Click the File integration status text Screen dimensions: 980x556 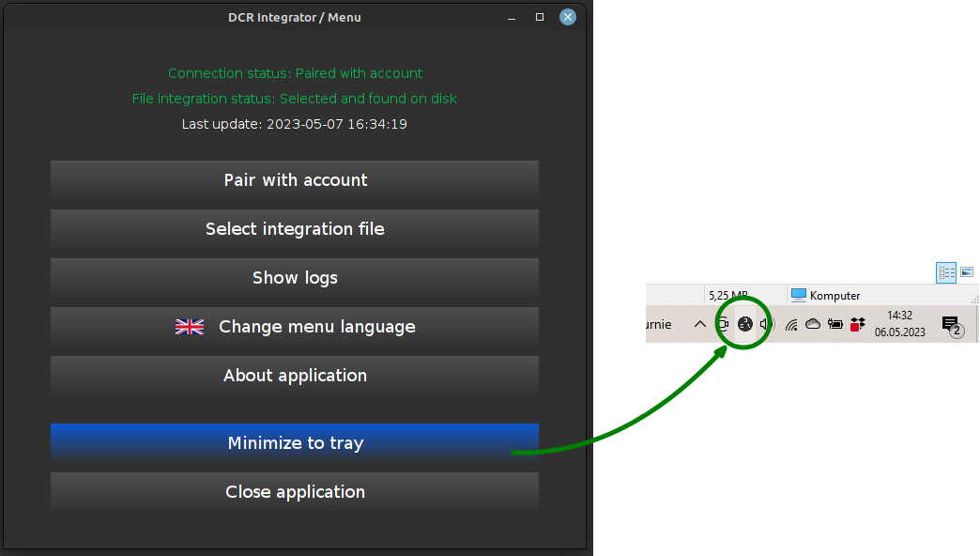point(295,99)
